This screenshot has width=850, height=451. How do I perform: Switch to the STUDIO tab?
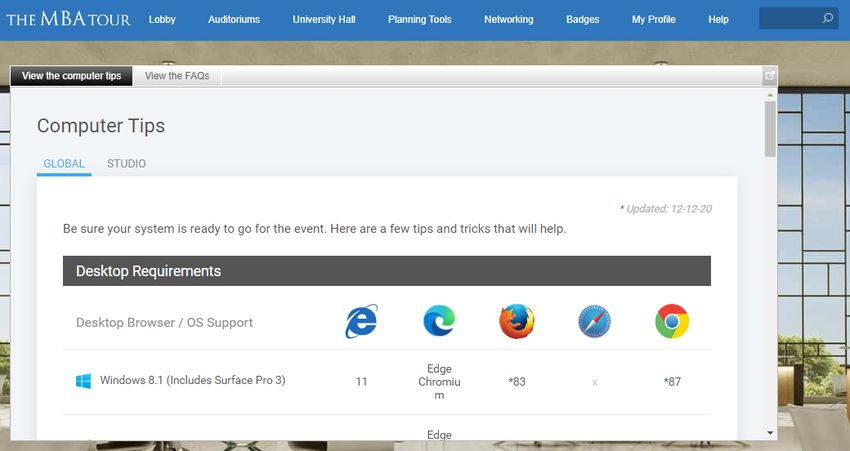click(126, 164)
